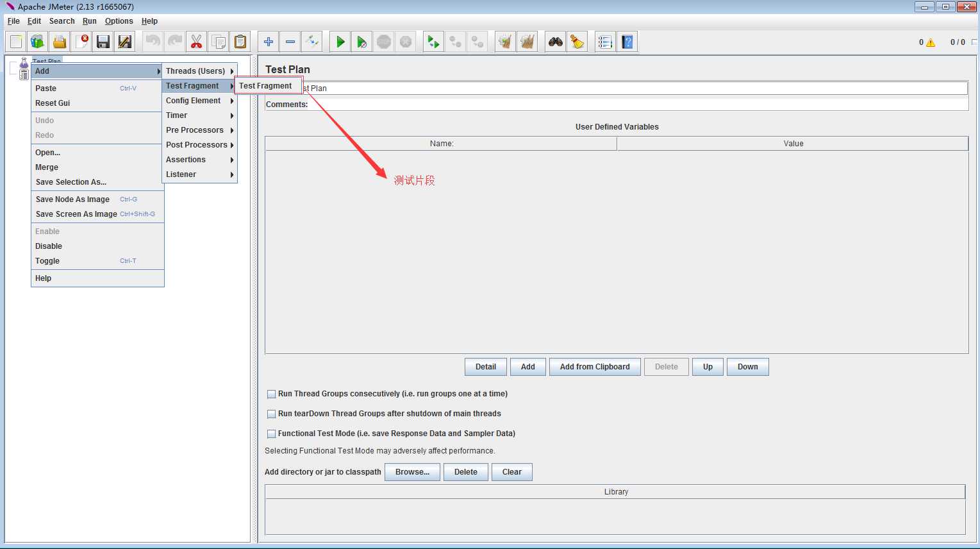Click the Paste clipboard icon
The height and width of the screenshot is (549, 980).
(x=240, y=42)
